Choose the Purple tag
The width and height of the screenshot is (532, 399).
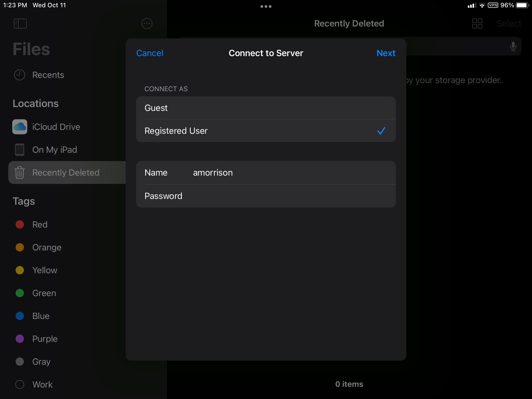click(x=45, y=339)
